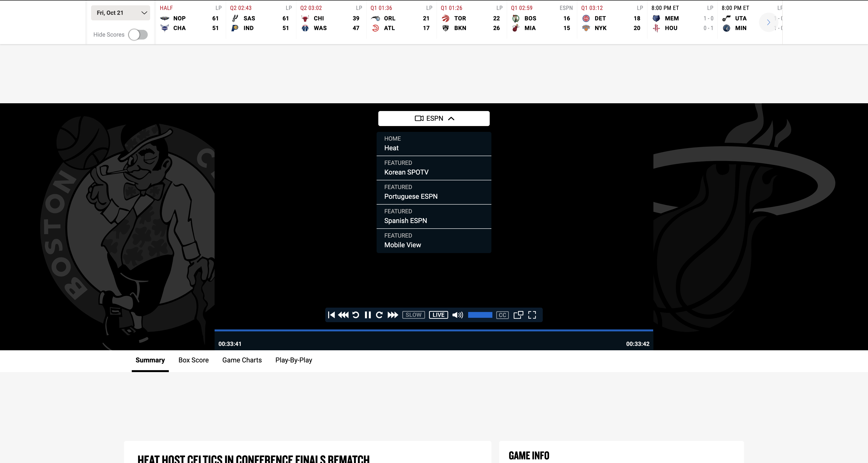The width and height of the screenshot is (868, 463).
Task: Click the Knicks logo in scoreboard
Action: [x=586, y=28]
